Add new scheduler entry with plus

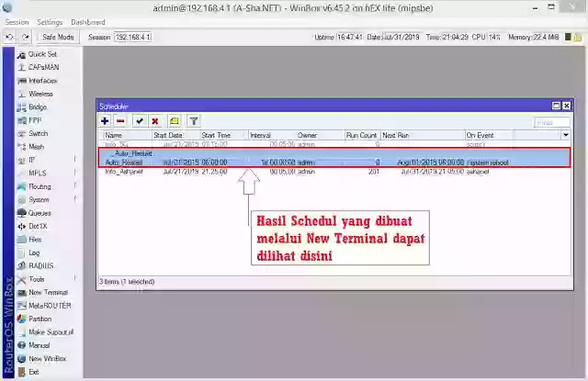pos(105,121)
